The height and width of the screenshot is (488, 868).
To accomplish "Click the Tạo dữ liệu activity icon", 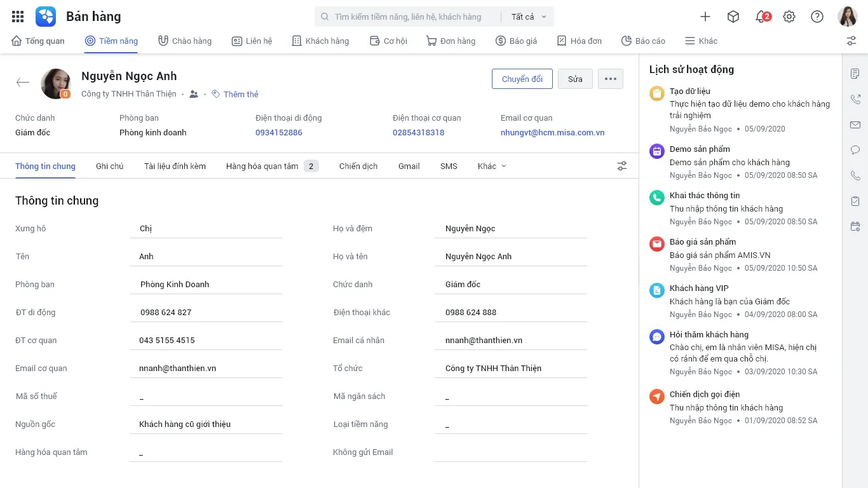I will point(657,93).
